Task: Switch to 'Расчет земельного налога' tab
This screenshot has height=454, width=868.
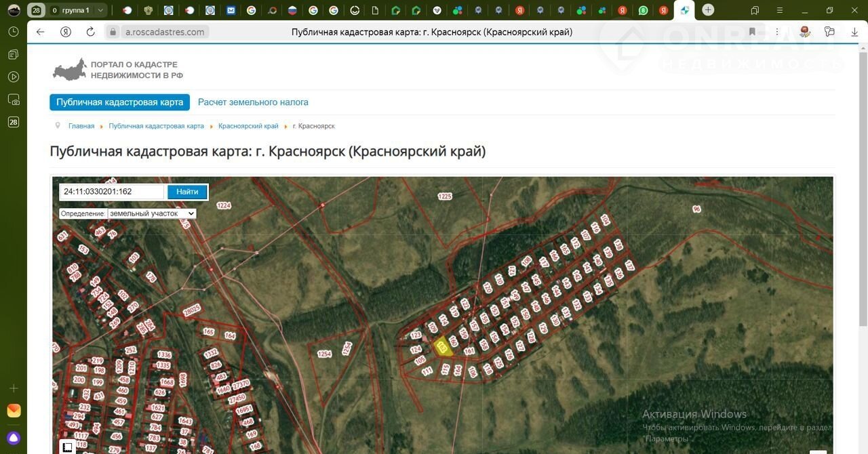Action: click(253, 102)
